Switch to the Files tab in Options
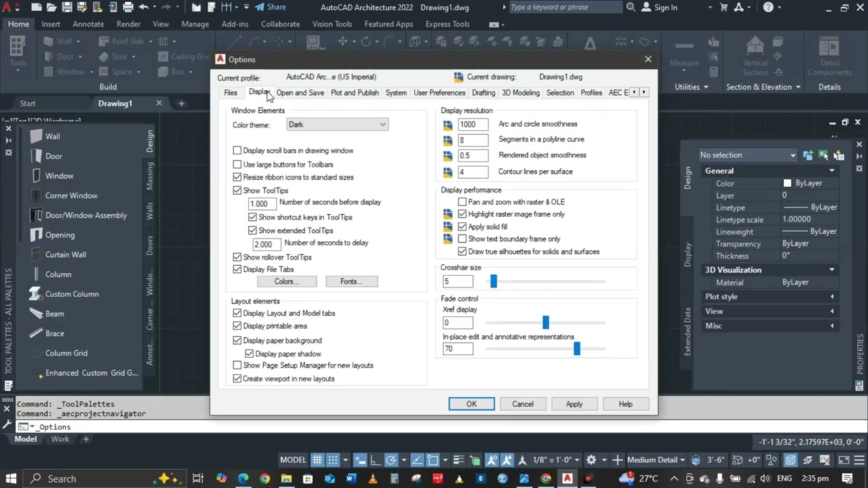Screen dimensions: 868x488 coord(231,93)
